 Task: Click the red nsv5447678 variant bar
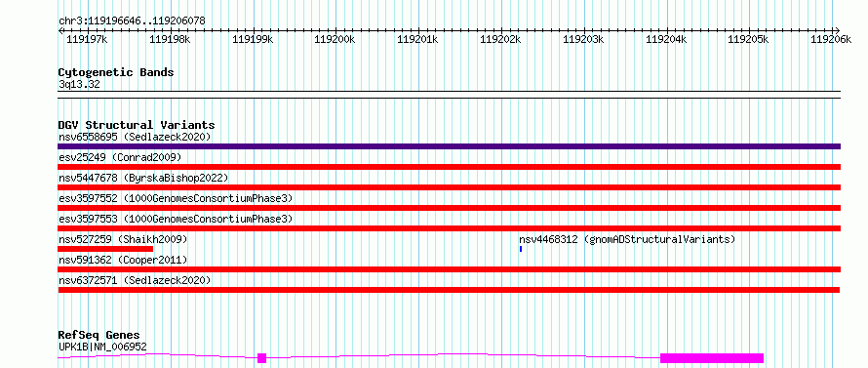click(x=449, y=187)
